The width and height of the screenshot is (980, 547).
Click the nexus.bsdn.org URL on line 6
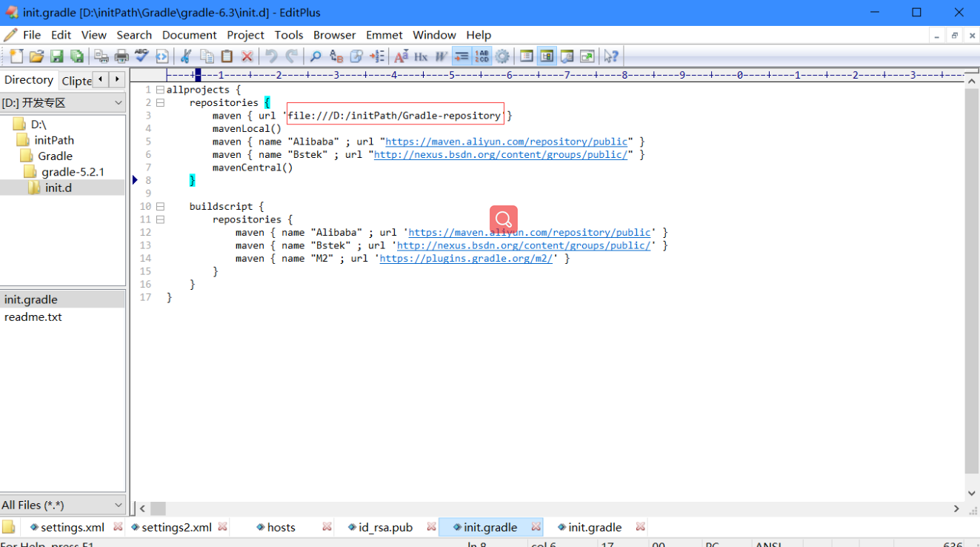(501, 155)
